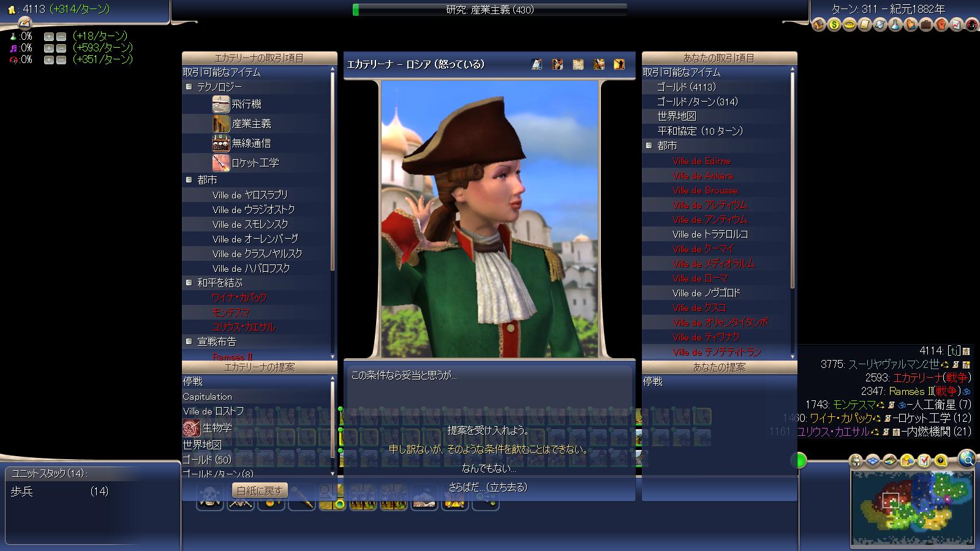
Task: Switch to the Globe view icon
Action: click(x=967, y=458)
